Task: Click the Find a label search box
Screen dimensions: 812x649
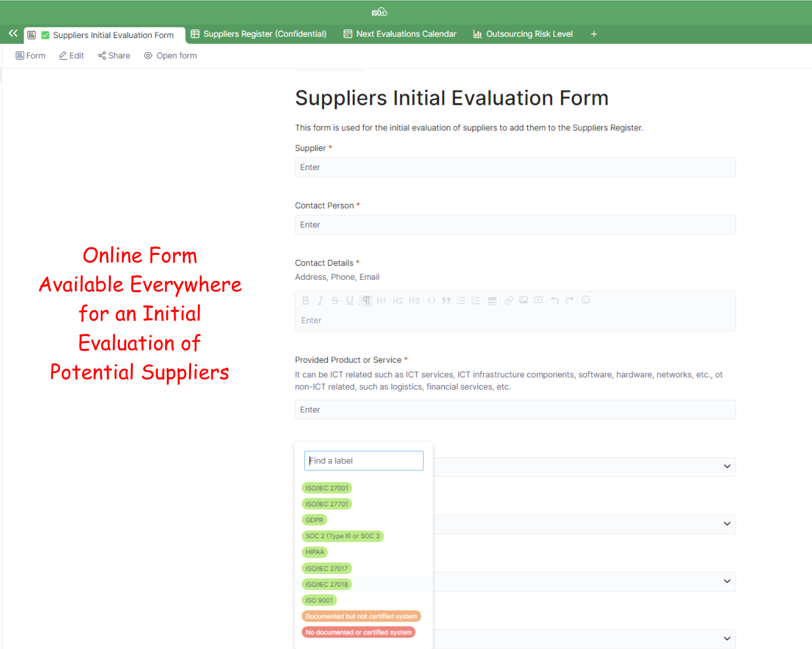Action: [x=364, y=461]
